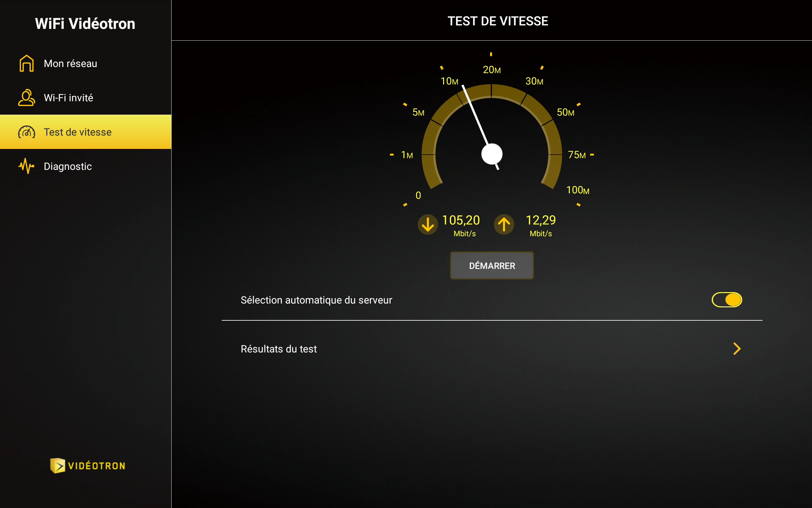The width and height of the screenshot is (812, 508).
Task: Open the Diagnostic menu item
Action: [x=86, y=166]
